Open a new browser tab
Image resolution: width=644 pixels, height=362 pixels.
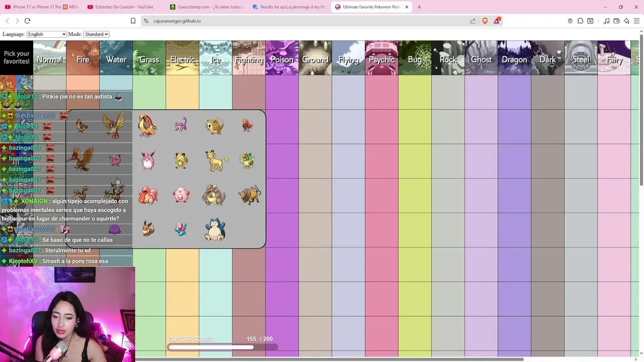(419, 7)
